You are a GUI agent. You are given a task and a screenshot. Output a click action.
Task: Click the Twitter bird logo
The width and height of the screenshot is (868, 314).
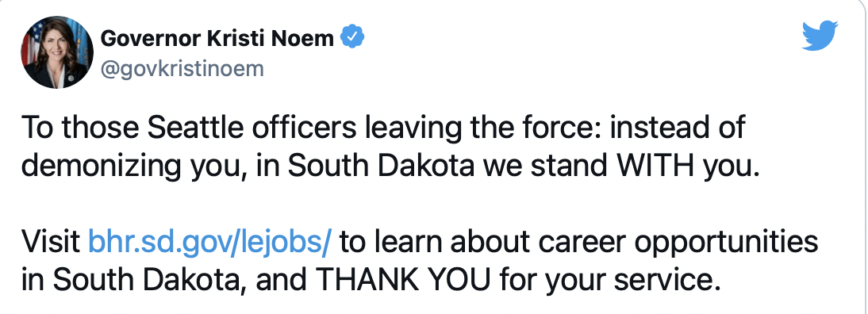point(820,36)
